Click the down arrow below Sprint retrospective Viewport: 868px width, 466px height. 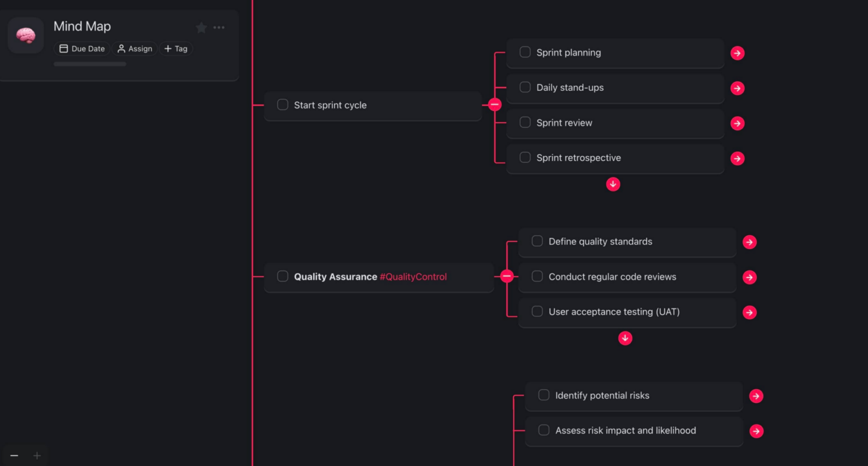pos(613,184)
